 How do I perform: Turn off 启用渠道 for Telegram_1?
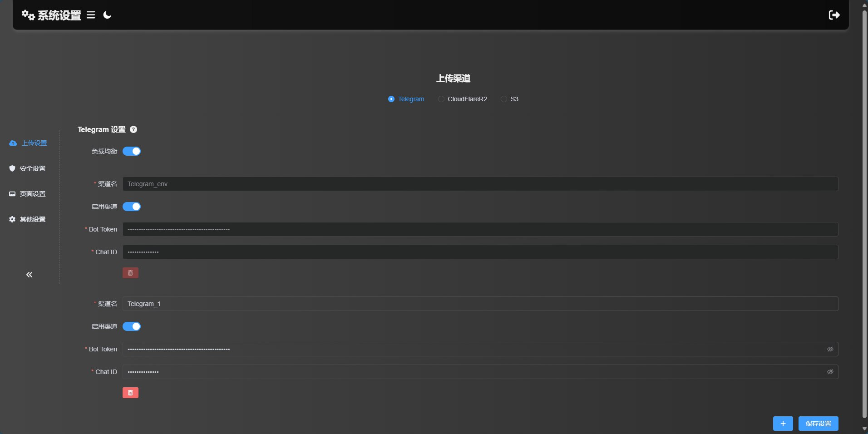(131, 326)
